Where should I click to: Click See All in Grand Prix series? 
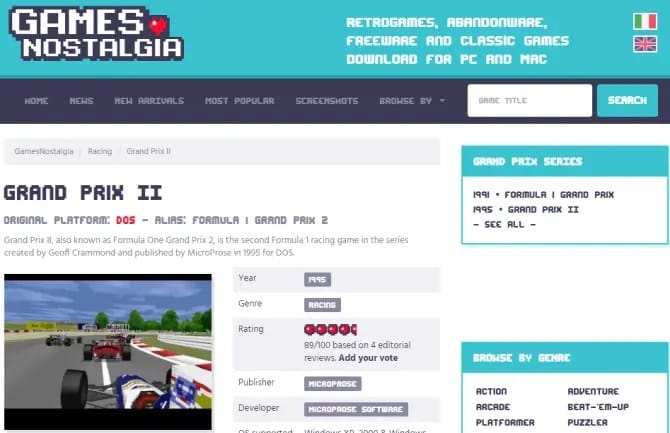coord(504,224)
